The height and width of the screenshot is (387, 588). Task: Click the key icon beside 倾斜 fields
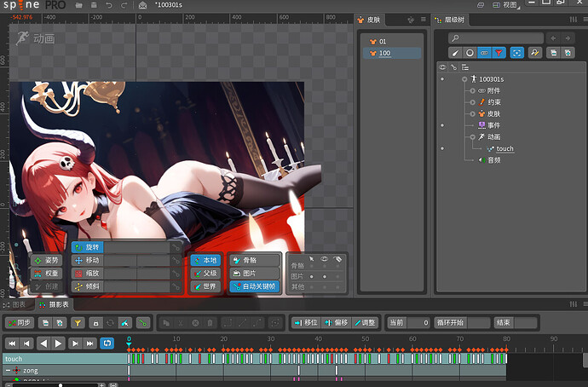176,286
